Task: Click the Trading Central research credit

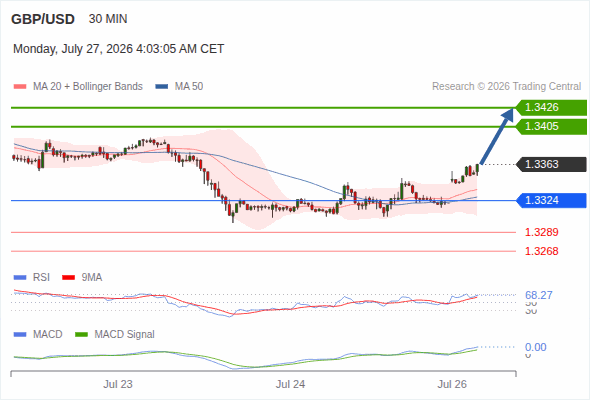Action: click(x=506, y=87)
